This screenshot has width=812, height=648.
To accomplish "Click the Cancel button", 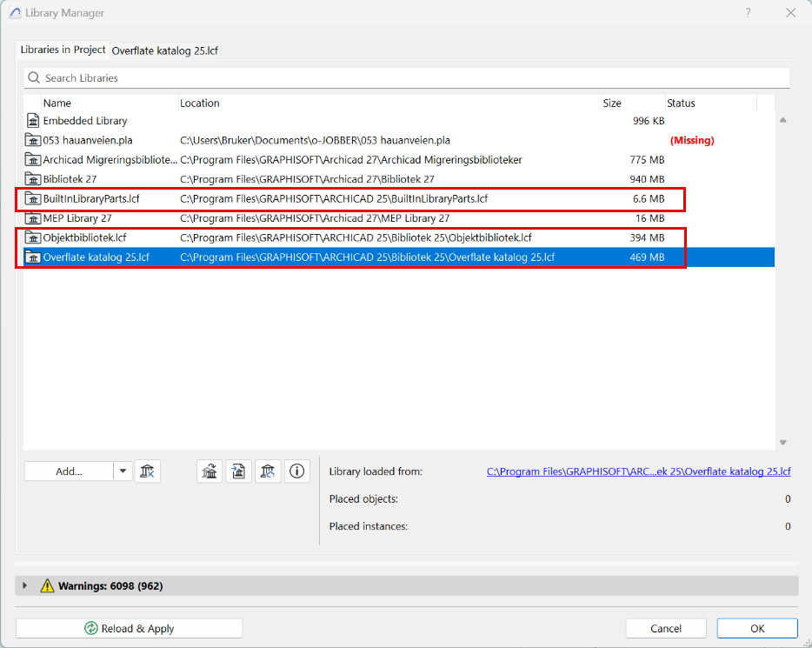I will [666, 628].
